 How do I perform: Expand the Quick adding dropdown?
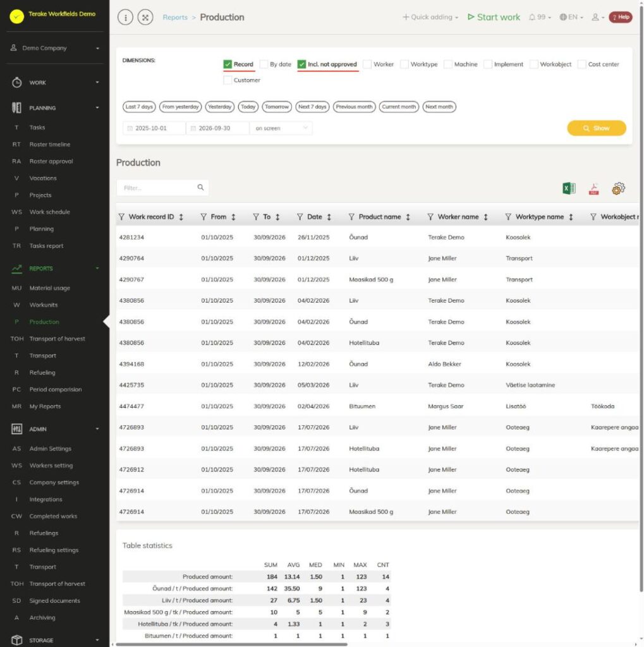pyautogui.click(x=430, y=17)
